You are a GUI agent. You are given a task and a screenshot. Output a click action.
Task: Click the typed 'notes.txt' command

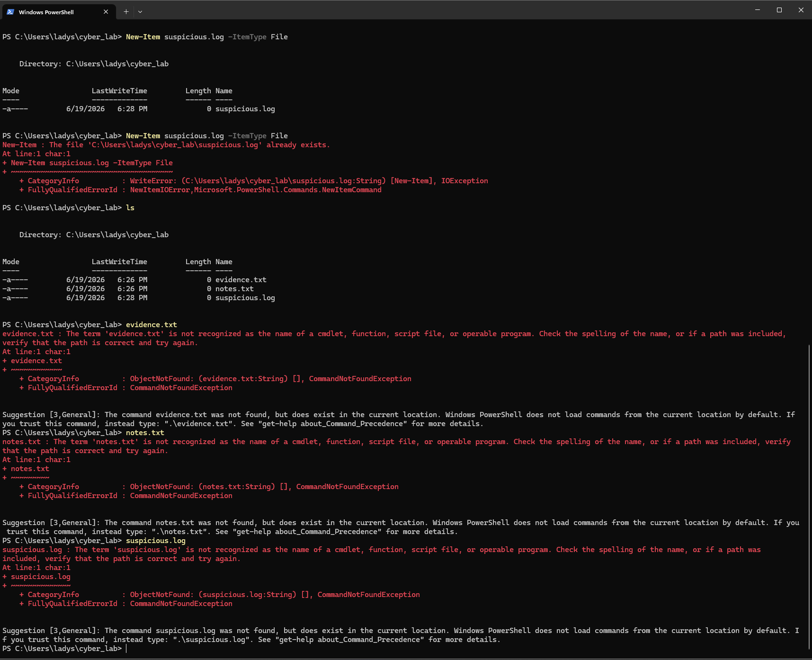(145, 433)
